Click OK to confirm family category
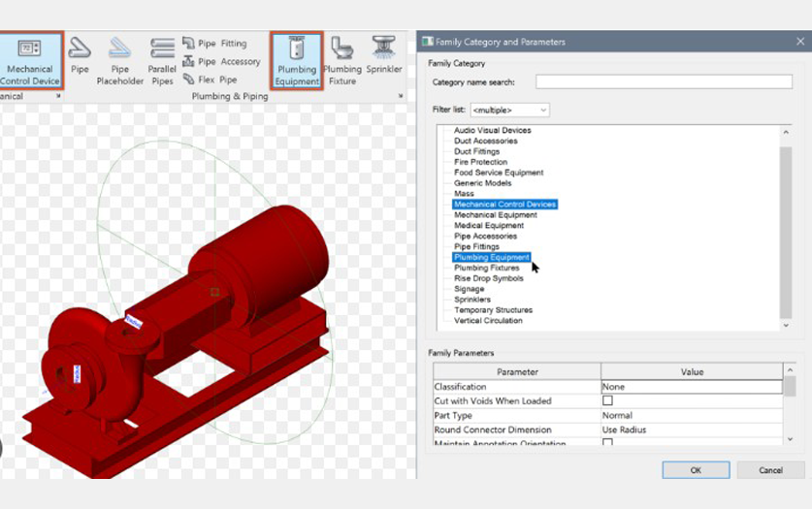The image size is (812, 509). [696, 470]
